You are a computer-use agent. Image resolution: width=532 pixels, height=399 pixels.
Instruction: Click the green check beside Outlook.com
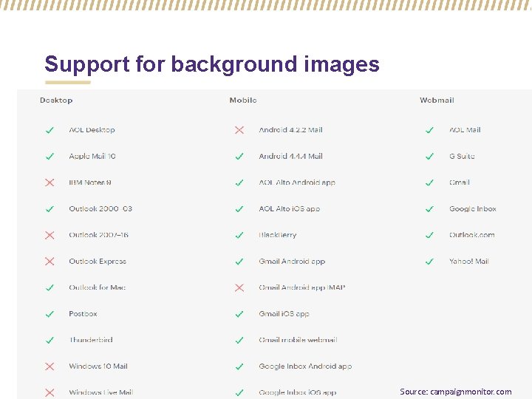[429, 235]
